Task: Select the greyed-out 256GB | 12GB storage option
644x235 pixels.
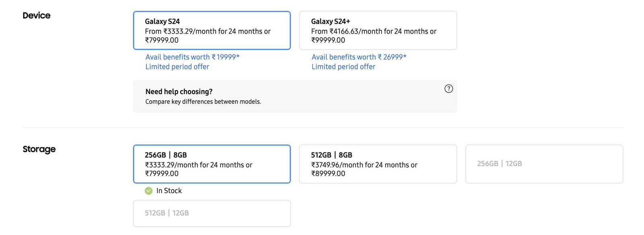Action: click(544, 164)
